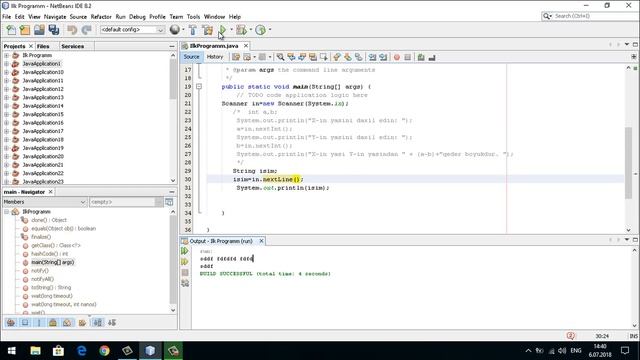Open the Run Project dropdown arrow

coord(231,30)
